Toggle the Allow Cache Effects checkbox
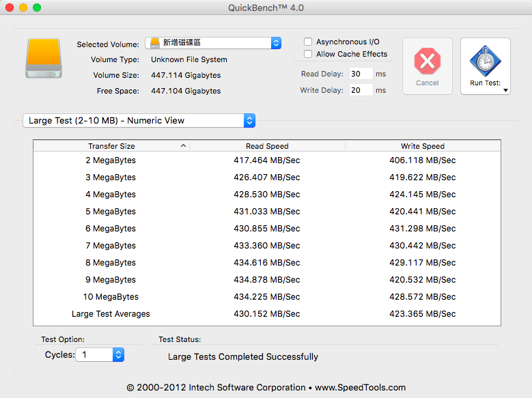Viewport: 532px width, 398px height. point(308,54)
